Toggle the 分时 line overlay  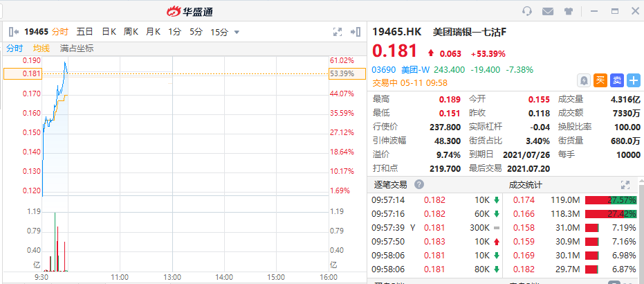pos(15,48)
